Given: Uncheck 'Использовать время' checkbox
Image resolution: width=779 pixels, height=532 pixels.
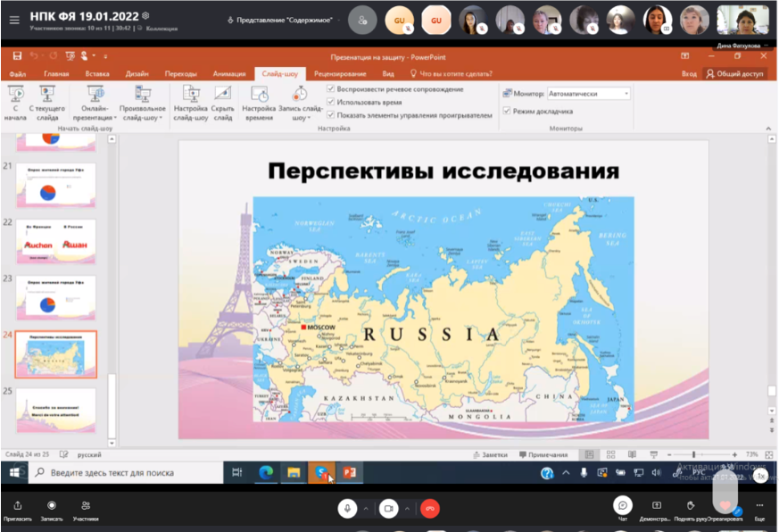Looking at the screenshot, I should (331, 102).
